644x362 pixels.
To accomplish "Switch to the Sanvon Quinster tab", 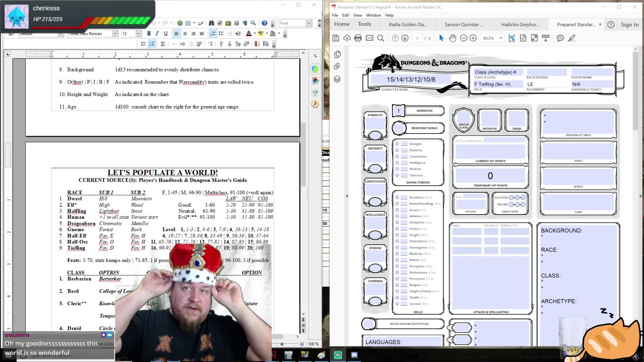I will (464, 24).
